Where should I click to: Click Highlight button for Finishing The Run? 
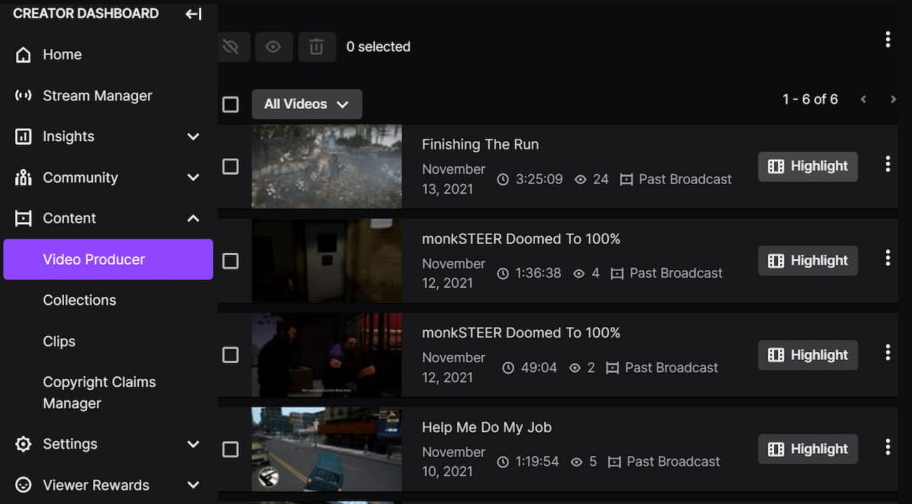pos(808,166)
